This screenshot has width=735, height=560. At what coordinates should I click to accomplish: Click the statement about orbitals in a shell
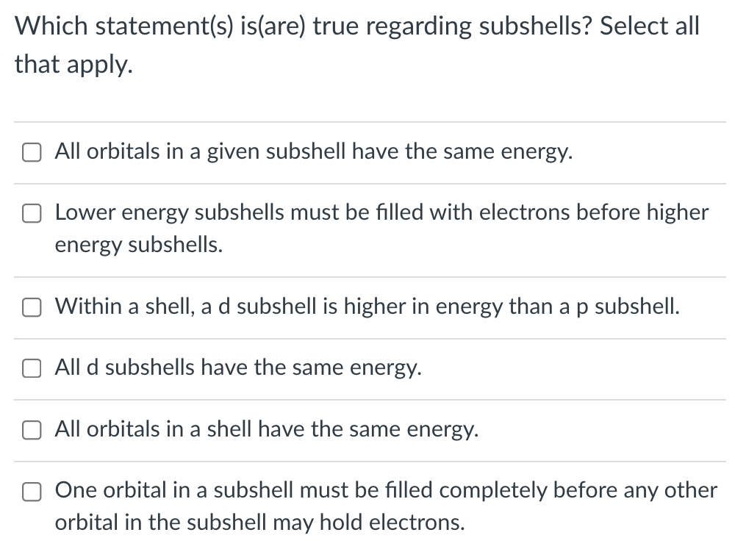(x=266, y=429)
